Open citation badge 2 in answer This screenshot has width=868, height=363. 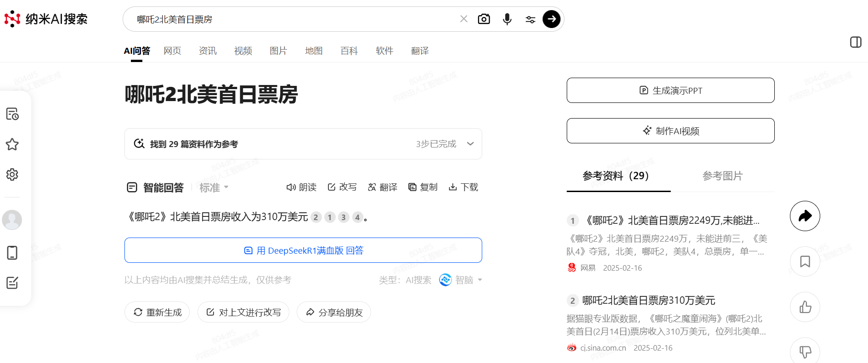(316, 217)
